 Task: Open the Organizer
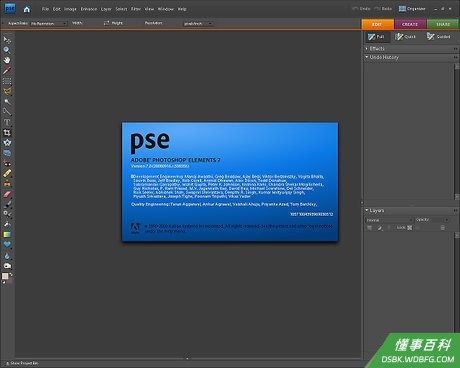pos(412,9)
